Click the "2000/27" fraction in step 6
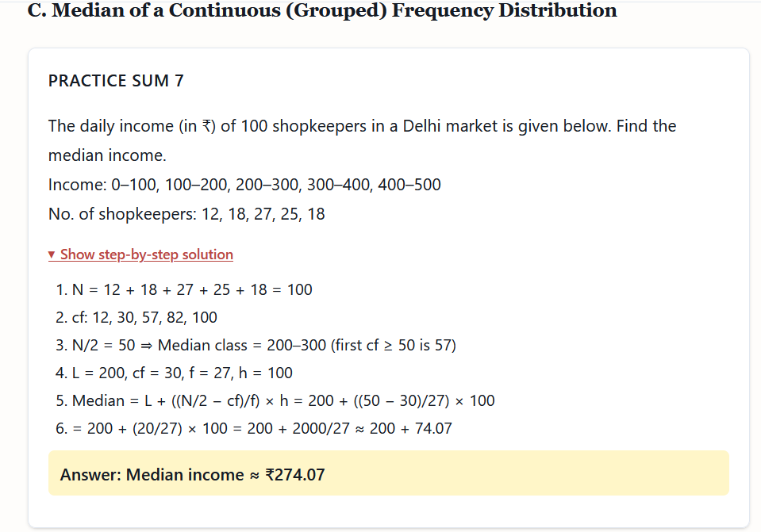Image resolution: width=761 pixels, height=532 pixels. point(318,428)
